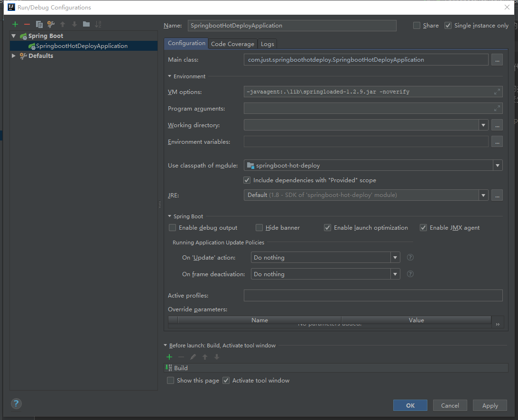Create new folder icon in toolbar
This screenshot has width=518, height=420.
[86, 24]
